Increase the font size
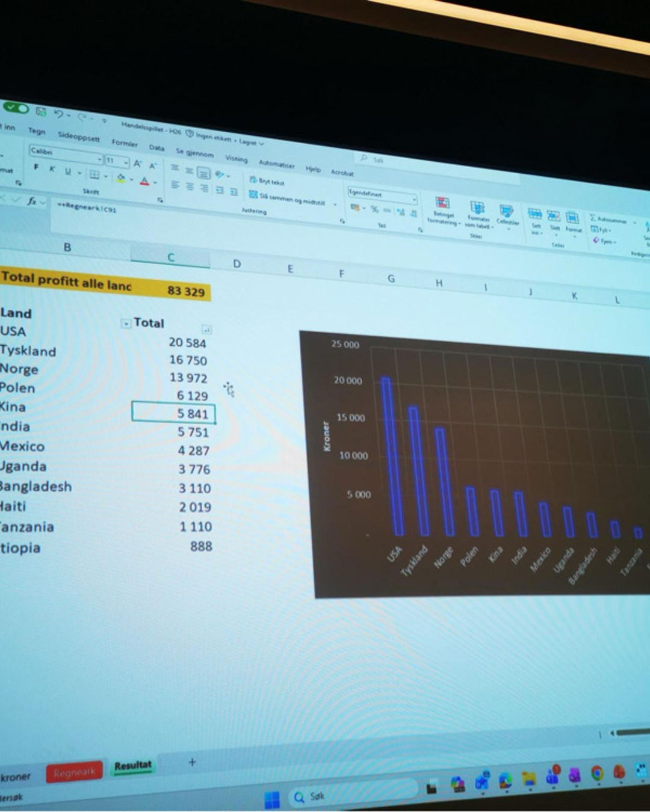Viewport: 650px width, 812px height. 138,164
